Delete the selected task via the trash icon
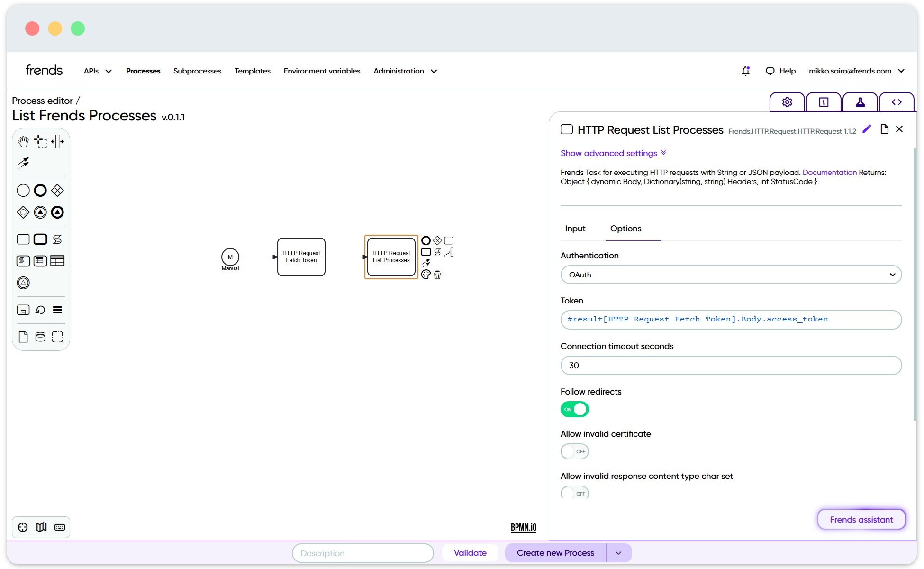The height and width of the screenshot is (569, 924). click(x=437, y=275)
